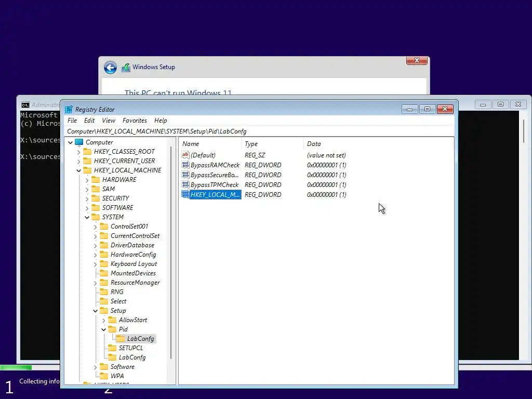The height and width of the screenshot is (399, 532).
Task: Open the Favorites menu
Action: coord(135,121)
